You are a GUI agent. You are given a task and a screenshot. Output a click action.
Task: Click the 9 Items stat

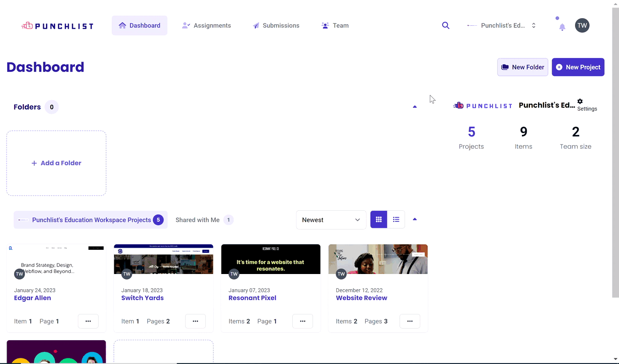coord(523,138)
